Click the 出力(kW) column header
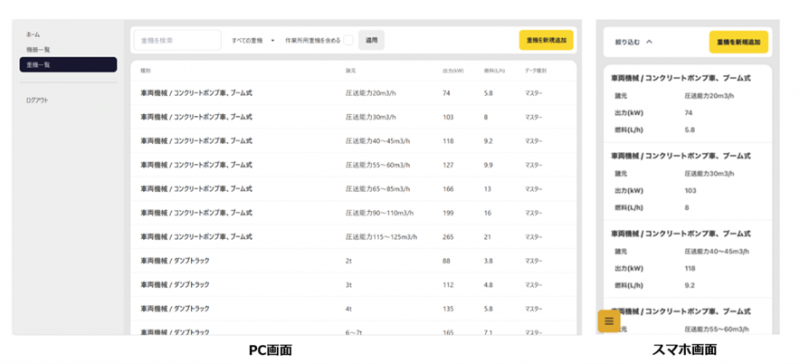Screen dimensions: 800x364 point(453,70)
